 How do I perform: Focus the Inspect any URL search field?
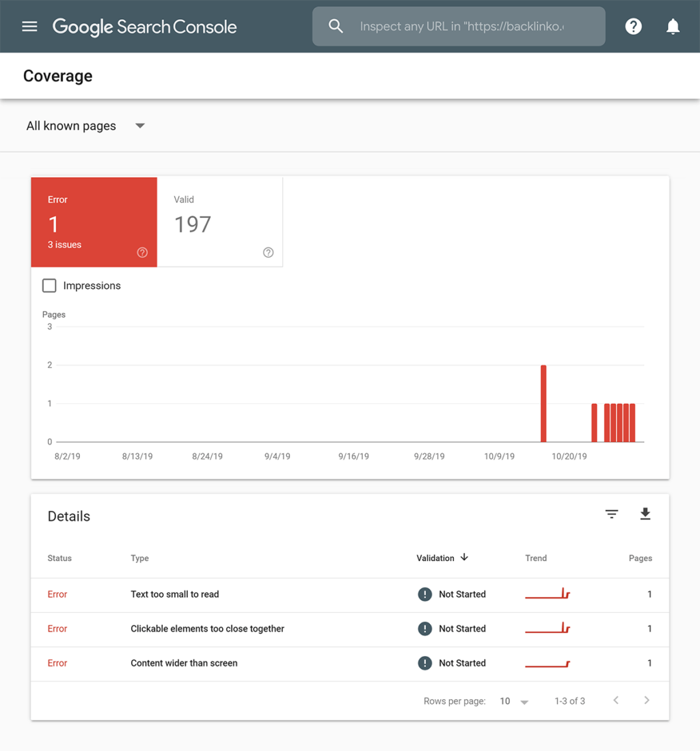pyautogui.click(x=462, y=27)
